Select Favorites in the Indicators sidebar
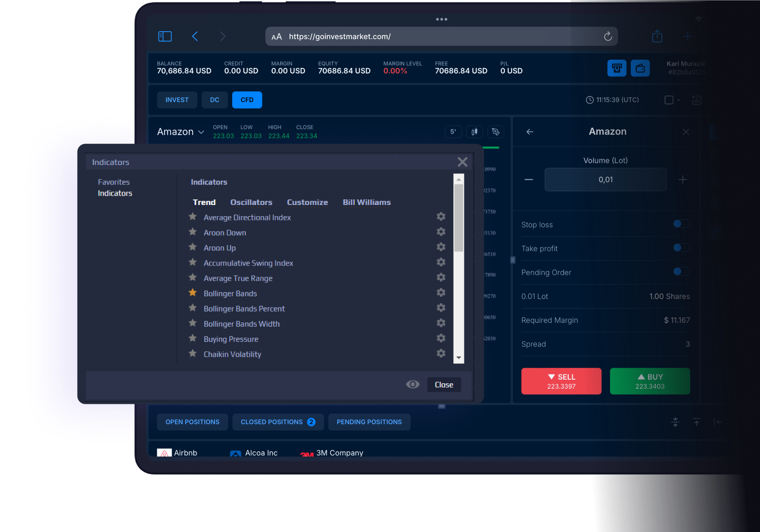The width and height of the screenshot is (760, 532). 114,182
